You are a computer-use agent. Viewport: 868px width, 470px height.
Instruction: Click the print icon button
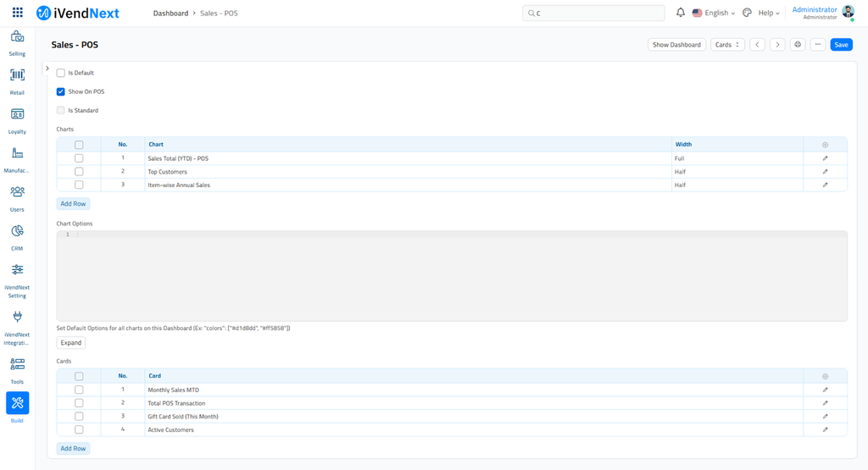[x=798, y=45]
